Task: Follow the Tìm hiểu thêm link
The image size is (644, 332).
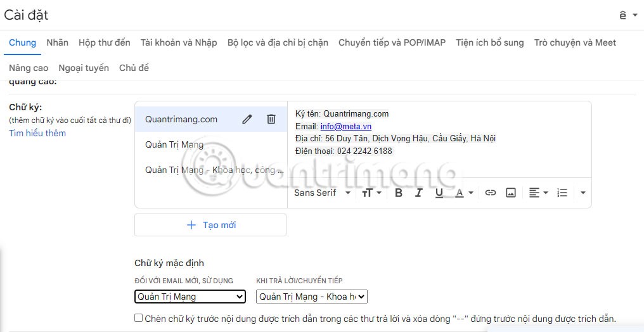Action: coord(37,133)
